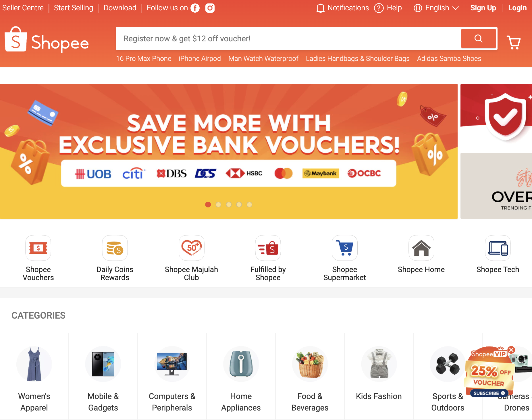Focus the search field with voucher placeholder
Screen dimensions: 532x420
(289, 38)
